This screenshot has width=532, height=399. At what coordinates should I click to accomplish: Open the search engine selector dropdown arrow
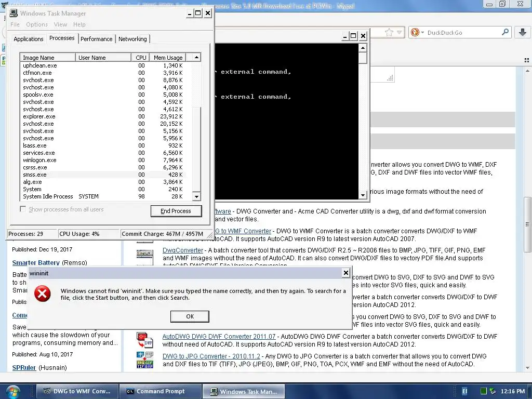pyautogui.click(x=422, y=33)
